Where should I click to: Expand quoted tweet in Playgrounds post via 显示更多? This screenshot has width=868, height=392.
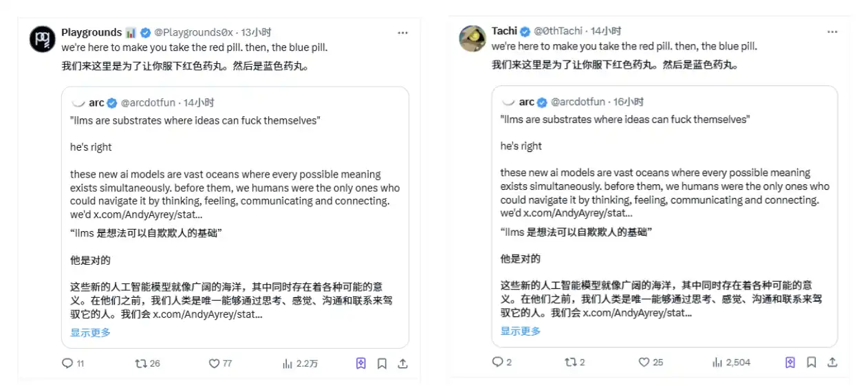90,332
